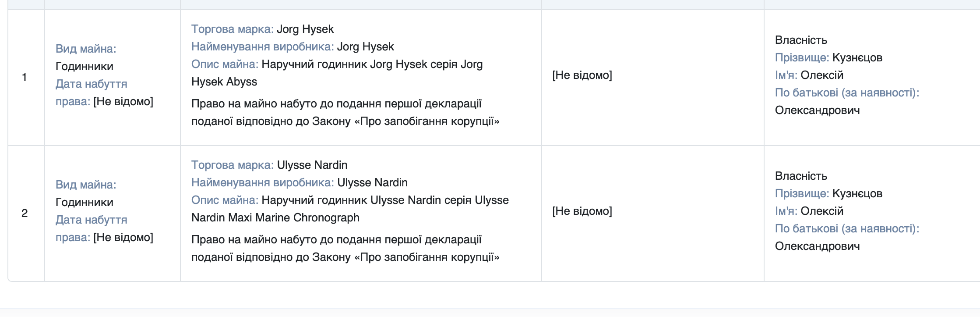Click 'Найменування виробника: Jorg Hysek' line
This screenshot has height=317, width=980.
pos(293,46)
